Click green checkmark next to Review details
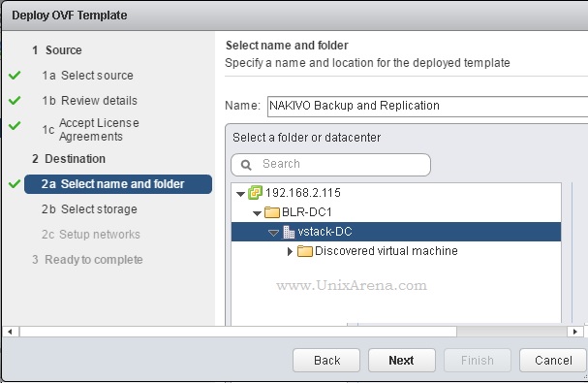 tap(15, 100)
